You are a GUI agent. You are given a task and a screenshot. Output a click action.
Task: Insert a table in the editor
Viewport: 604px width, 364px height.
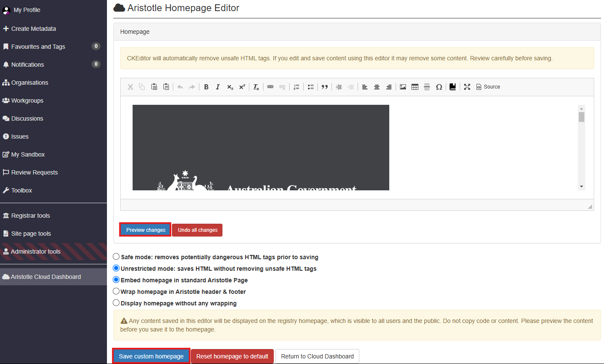tap(415, 87)
